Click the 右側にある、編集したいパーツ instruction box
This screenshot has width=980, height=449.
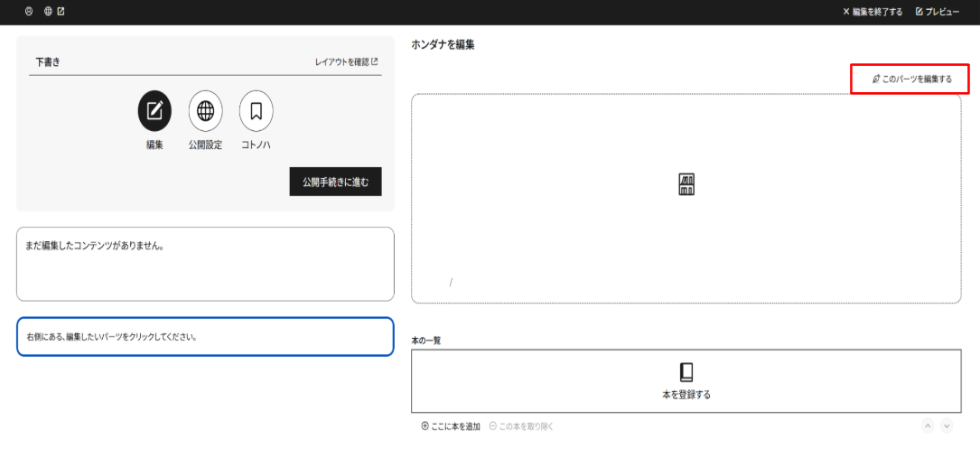click(205, 337)
